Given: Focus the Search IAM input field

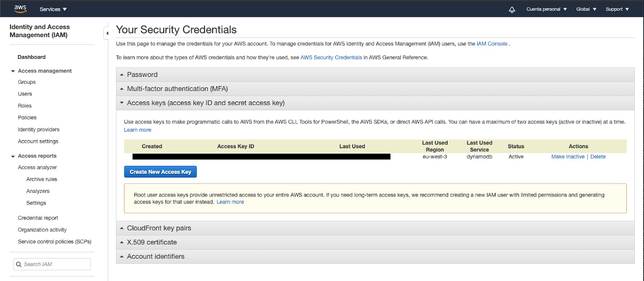Looking at the screenshot, I should 52,264.
